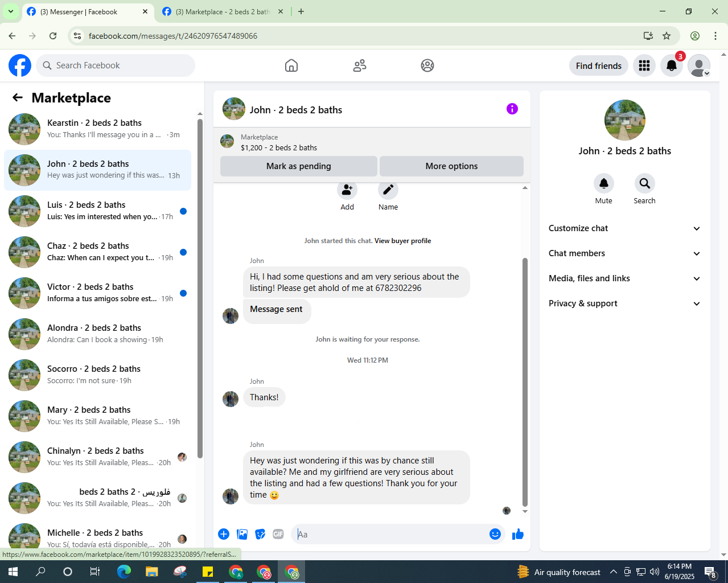
Task: Click John · 2 beds 2 baths chat header
Action: click(296, 110)
